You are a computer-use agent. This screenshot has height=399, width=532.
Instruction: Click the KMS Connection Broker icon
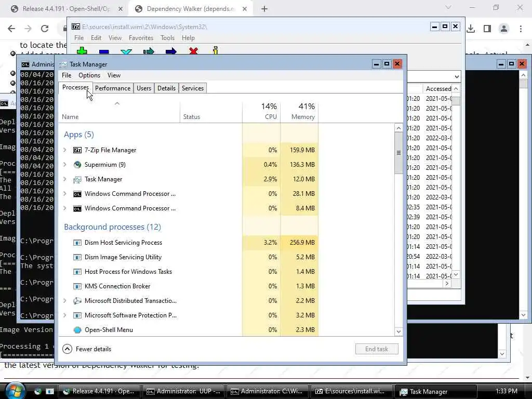click(77, 286)
